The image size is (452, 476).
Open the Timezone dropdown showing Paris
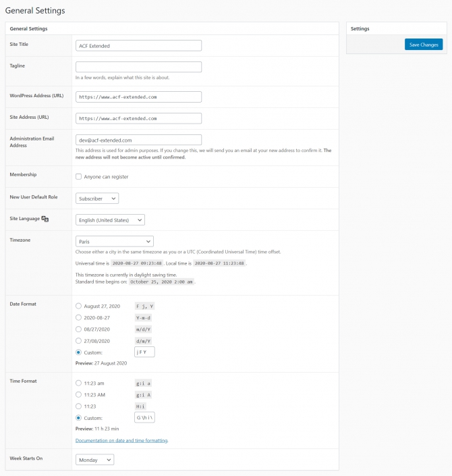coord(114,241)
